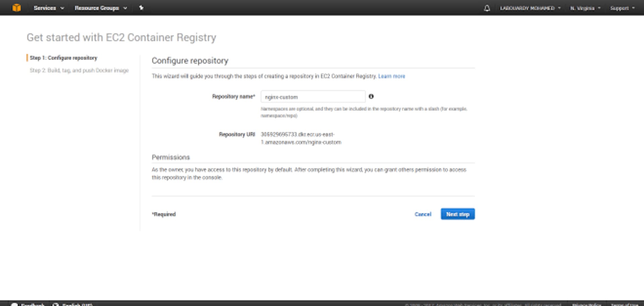Click the AWS cube logo icon
644x306 pixels.
tap(16, 8)
